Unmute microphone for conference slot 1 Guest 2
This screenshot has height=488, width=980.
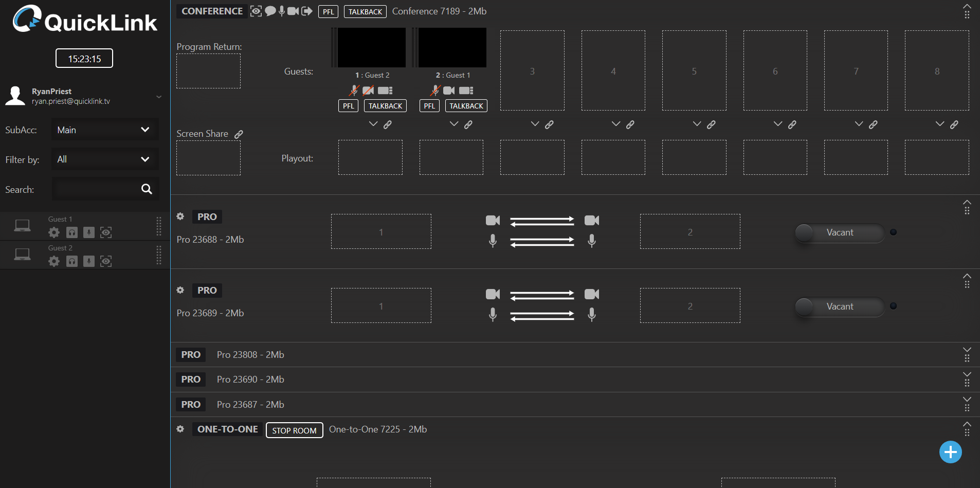(354, 91)
